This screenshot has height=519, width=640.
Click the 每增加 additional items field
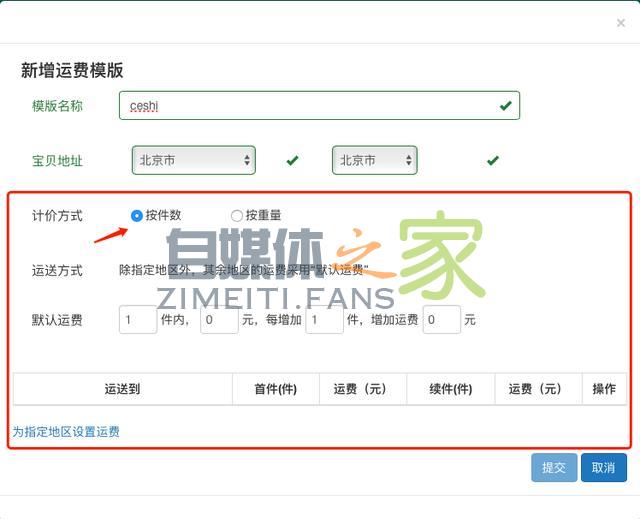[324, 320]
